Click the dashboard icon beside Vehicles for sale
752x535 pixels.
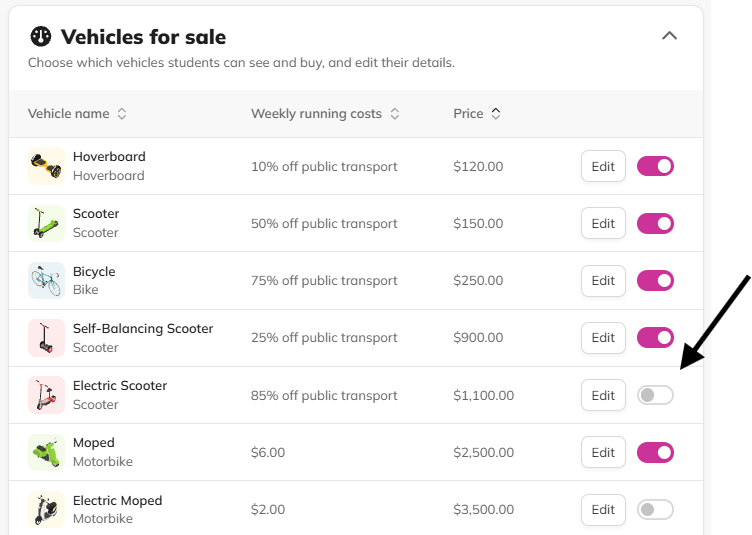41,36
